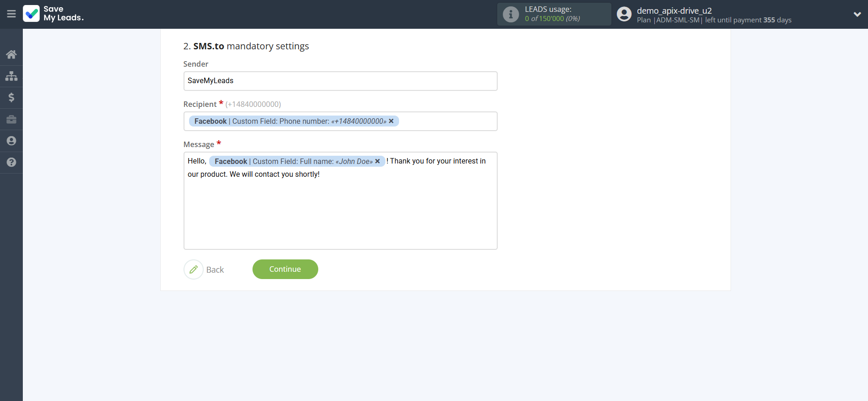
Task: Click the account avatar icon
Action: (x=624, y=14)
